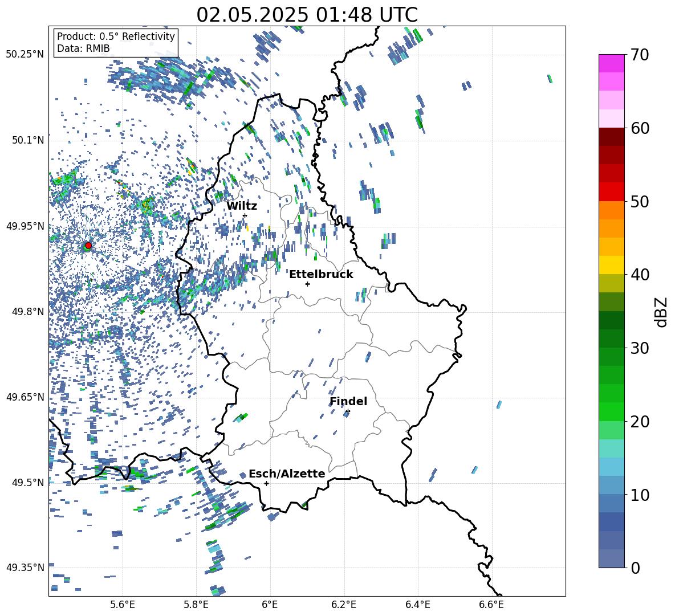Click the bright green 20 dBZ colorbar segment

coord(612,411)
